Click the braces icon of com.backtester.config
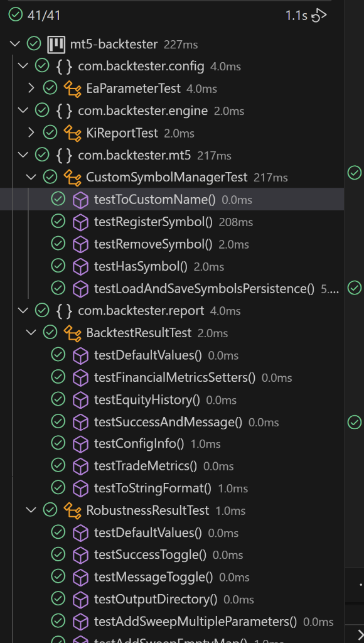The image size is (364, 643). pos(65,66)
